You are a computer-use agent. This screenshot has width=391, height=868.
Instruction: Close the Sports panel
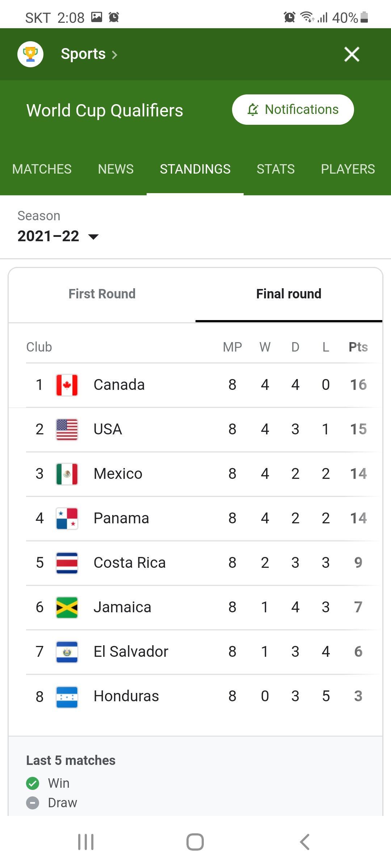point(352,54)
